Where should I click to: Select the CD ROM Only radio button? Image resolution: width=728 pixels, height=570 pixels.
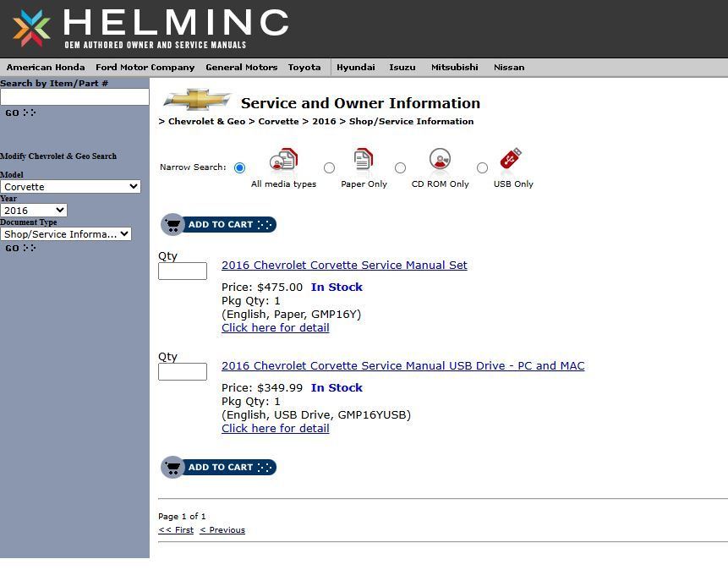pyautogui.click(x=401, y=167)
